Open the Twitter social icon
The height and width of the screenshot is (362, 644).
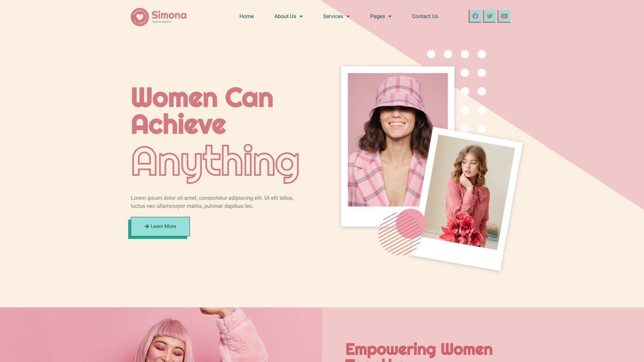[x=489, y=16]
